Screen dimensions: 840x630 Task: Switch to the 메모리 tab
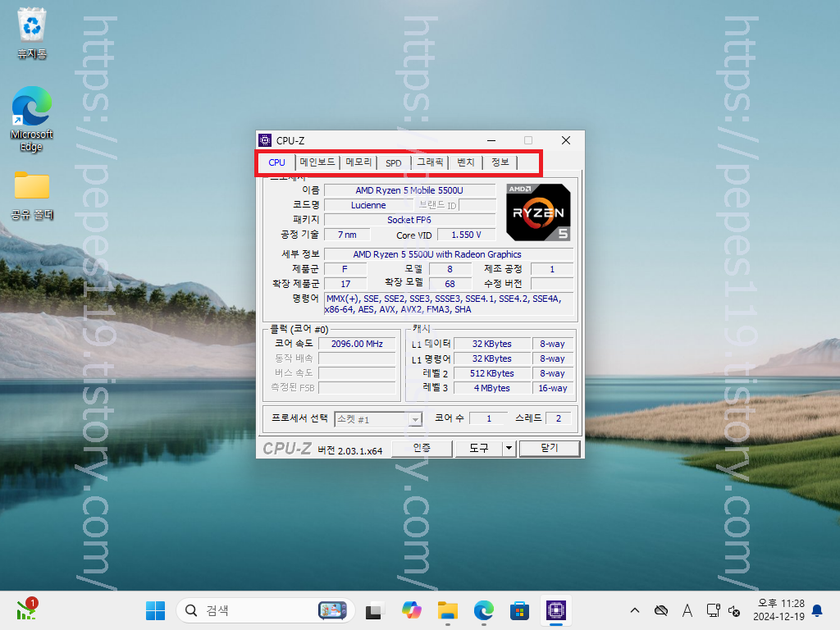point(358,162)
